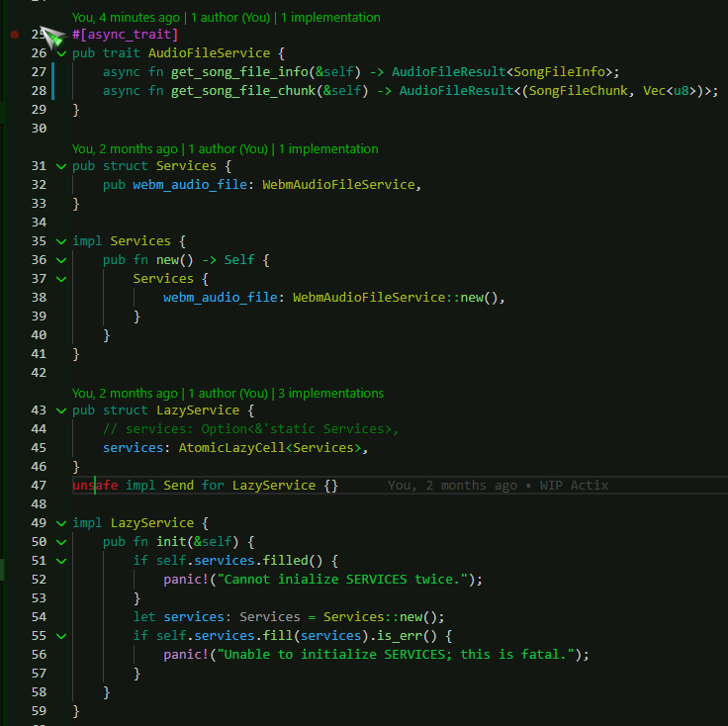This screenshot has width=728, height=726.
Task: Open the 'You, 4 minutes ago' blame lens
Action: coord(126,18)
